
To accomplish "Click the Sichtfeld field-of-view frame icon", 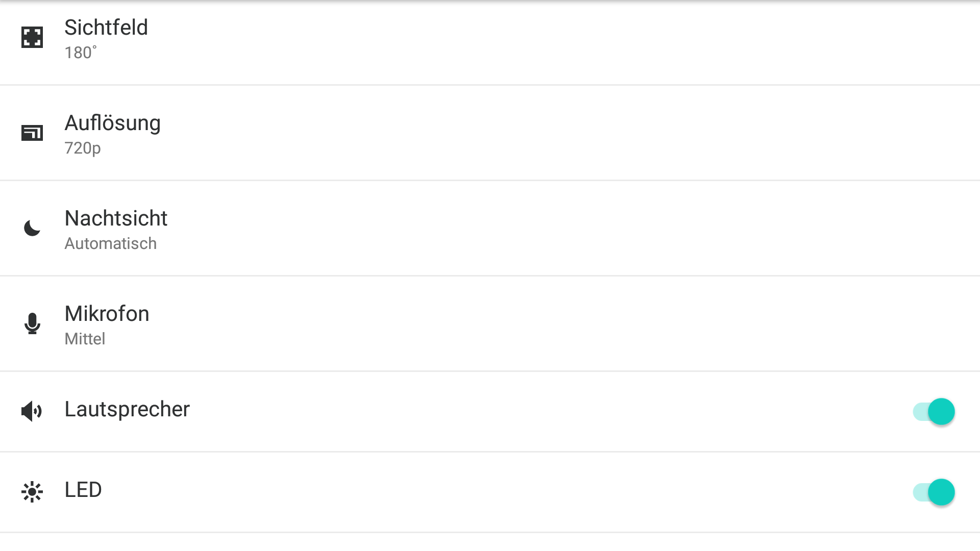I will [x=32, y=37].
